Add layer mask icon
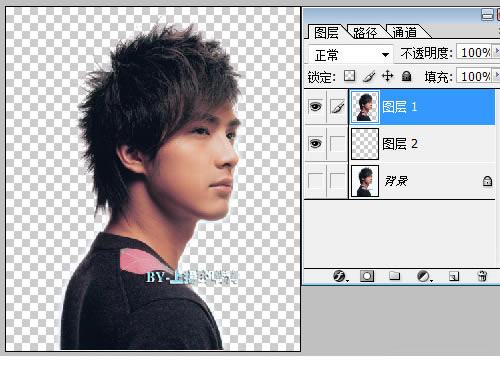Viewport: 500px width, 369px height. pyautogui.click(x=367, y=276)
